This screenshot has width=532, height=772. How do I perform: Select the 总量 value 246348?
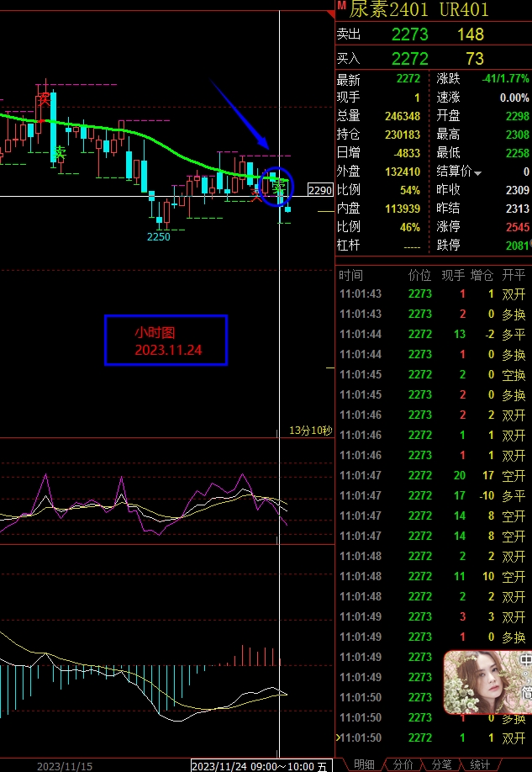point(402,116)
